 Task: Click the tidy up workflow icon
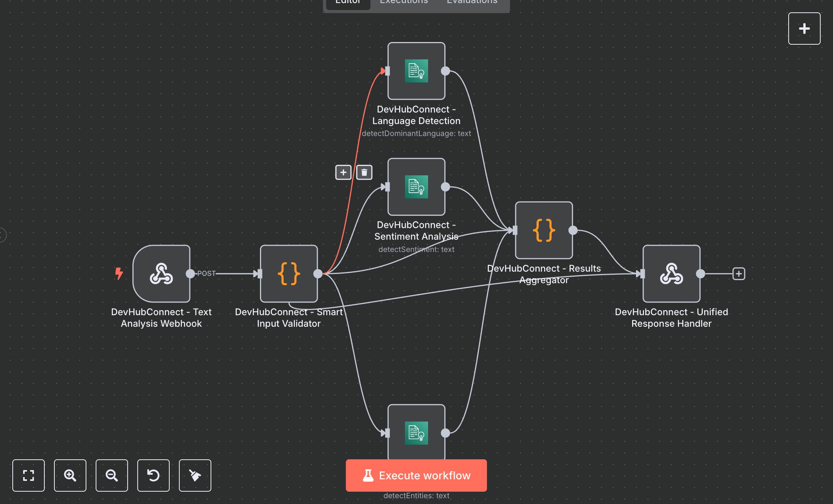(x=195, y=476)
